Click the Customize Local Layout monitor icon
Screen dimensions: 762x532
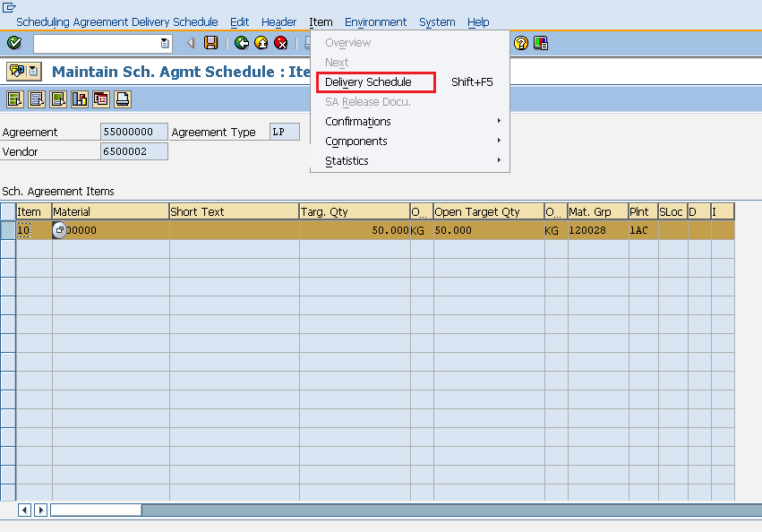pyautogui.click(x=541, y=43)
